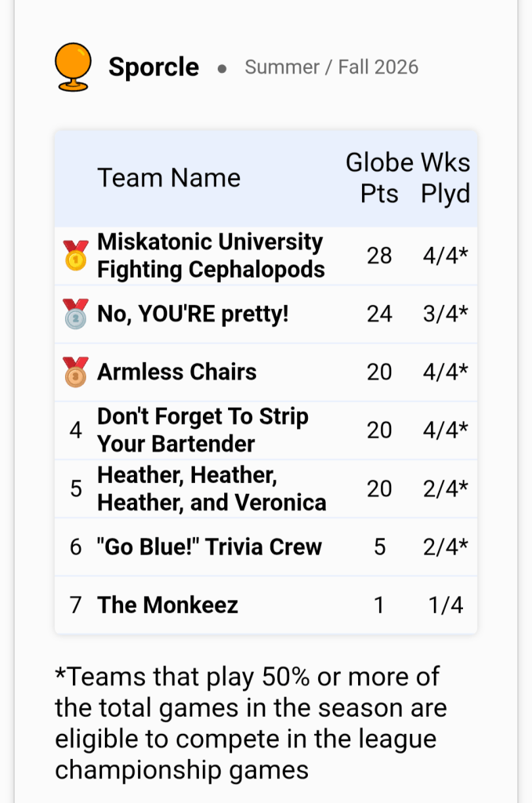Screen dimensions: 532x803
Task: Sort by the Globe Pts column header
Action: [379, 178]
